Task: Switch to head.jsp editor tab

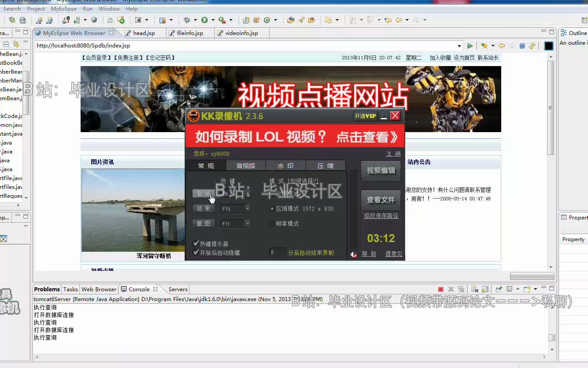Action: tap(144, 33)
